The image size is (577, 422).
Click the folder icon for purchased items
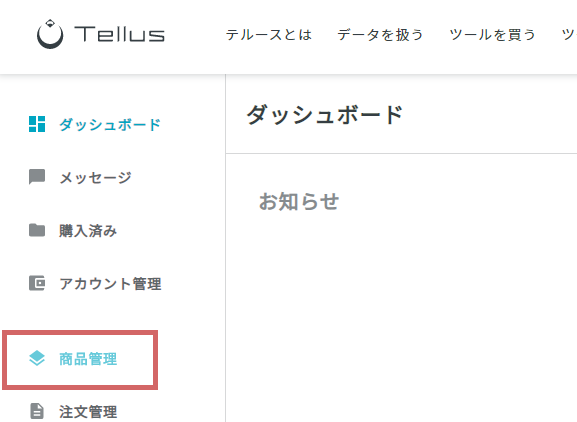(x=37, y=230)
